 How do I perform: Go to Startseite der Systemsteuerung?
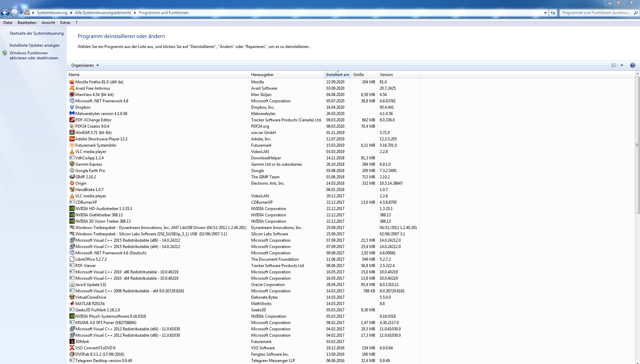pyautogui.click(x=37, y=33)
